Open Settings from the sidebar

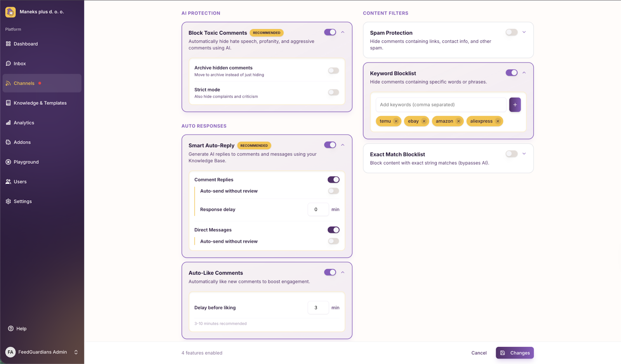(22, 201)
